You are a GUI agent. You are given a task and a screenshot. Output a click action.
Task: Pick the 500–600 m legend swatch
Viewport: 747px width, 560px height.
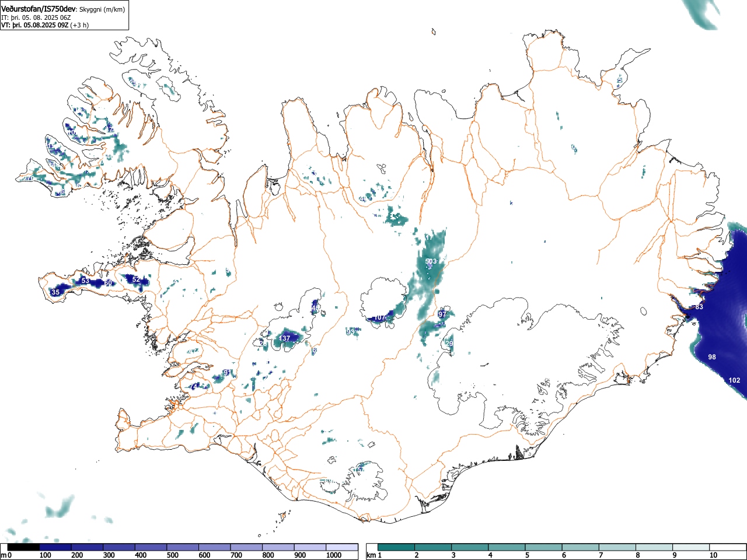[x=183, y=547]
